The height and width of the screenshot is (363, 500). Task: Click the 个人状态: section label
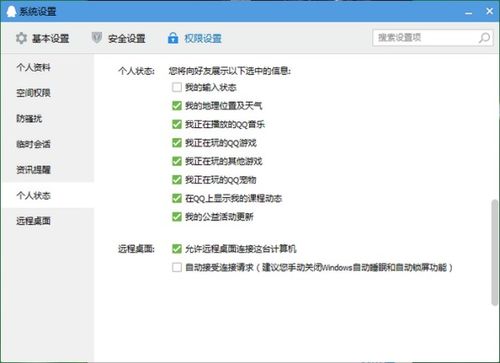pyautogui.click(x=136, y=71)
